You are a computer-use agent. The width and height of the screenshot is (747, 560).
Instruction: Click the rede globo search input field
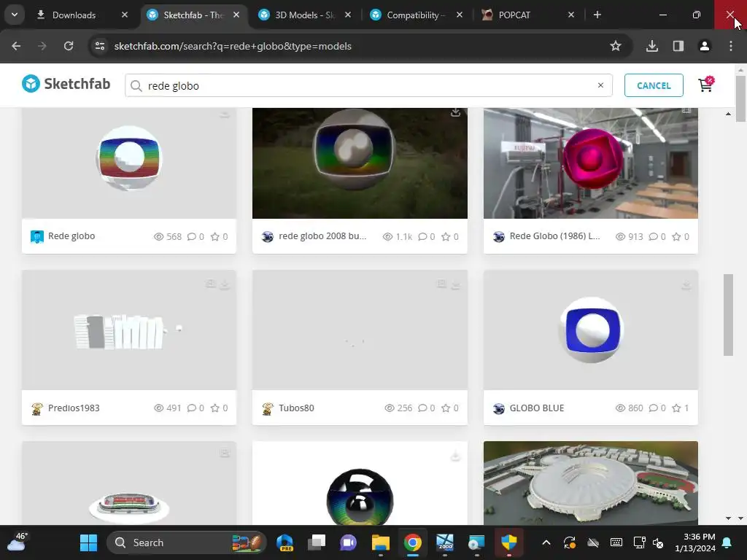pos(368,86)
